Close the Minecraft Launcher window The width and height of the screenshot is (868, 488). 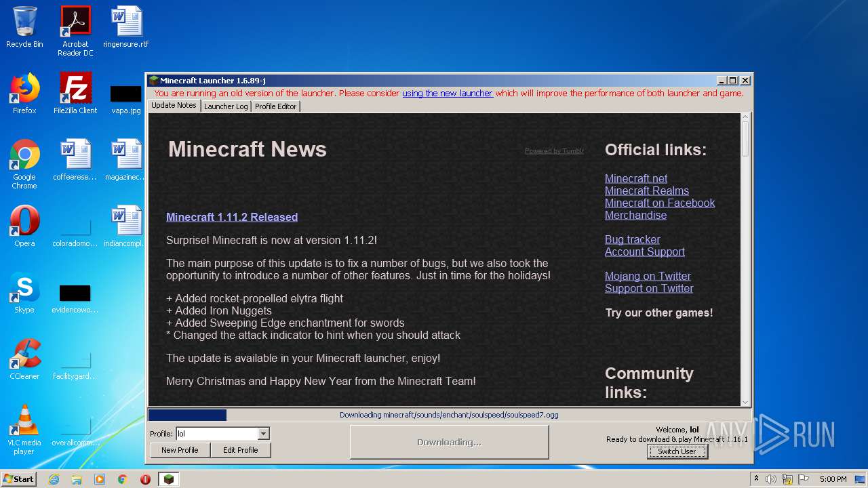tap(745, 81)
